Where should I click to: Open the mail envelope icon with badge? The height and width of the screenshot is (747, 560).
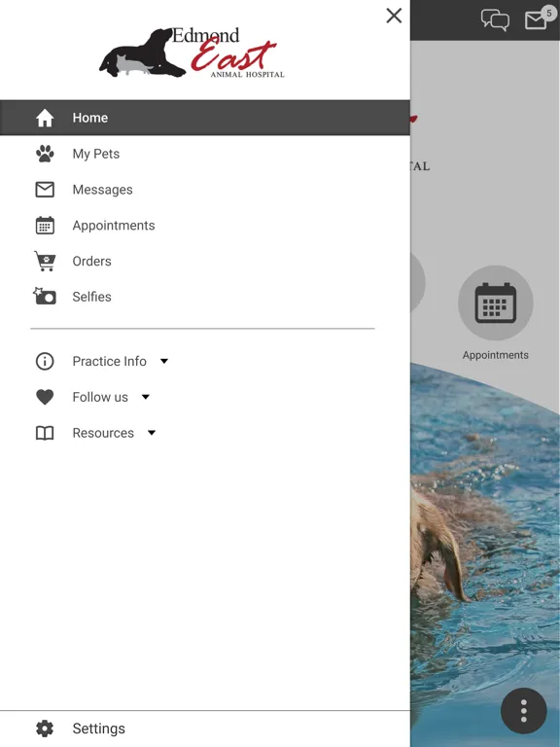(537, 19)
